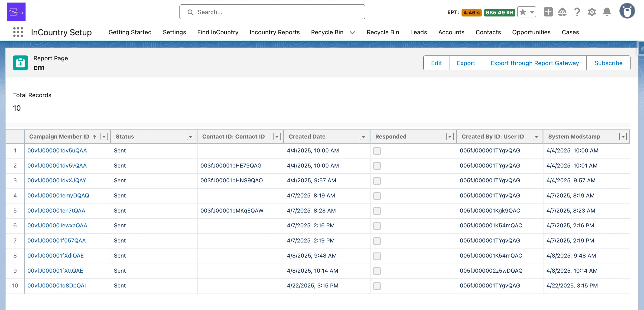Open the notifications bell
The width and height of the screenshot is (644, 310).
point(607,12)
